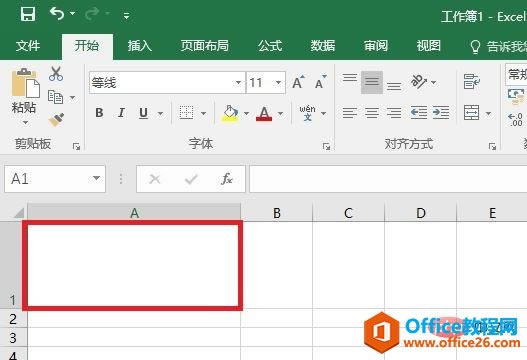The width and height of the screenshot is (527, 360).
Task: Open font color dropdown arrow
Action: pyautogui.click(x=280, y=113)
